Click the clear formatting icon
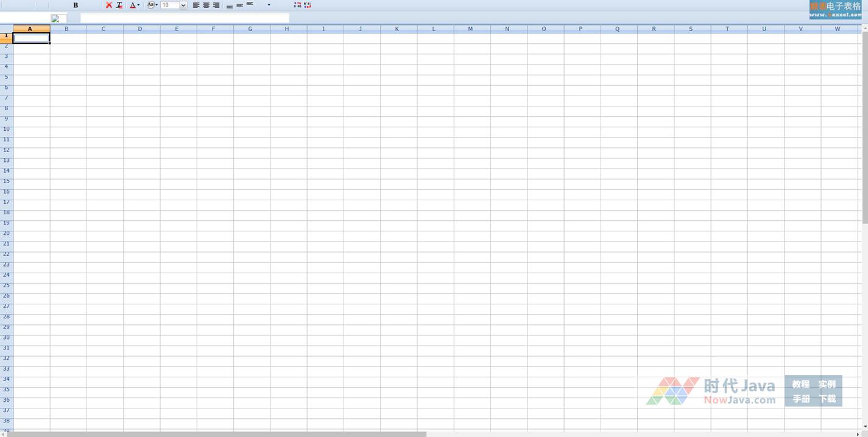This screenshot has width=868, height=437. coord(119,5)
